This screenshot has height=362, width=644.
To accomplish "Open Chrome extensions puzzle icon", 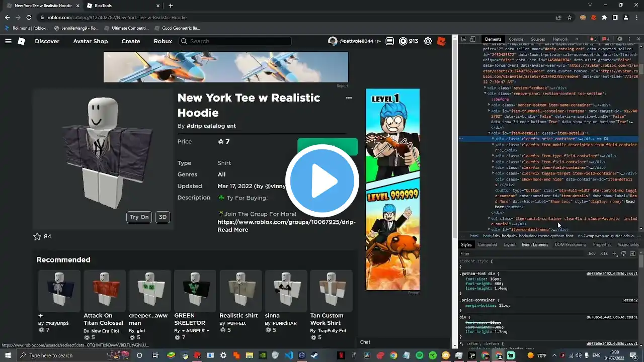I will 604,18.
